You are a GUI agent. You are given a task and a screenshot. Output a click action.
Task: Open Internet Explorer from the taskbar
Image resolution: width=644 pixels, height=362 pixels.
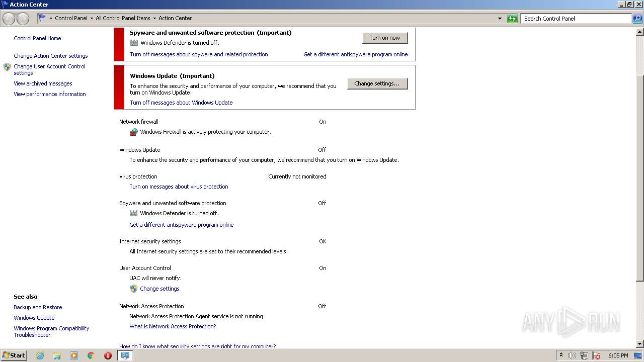point(40,355)
